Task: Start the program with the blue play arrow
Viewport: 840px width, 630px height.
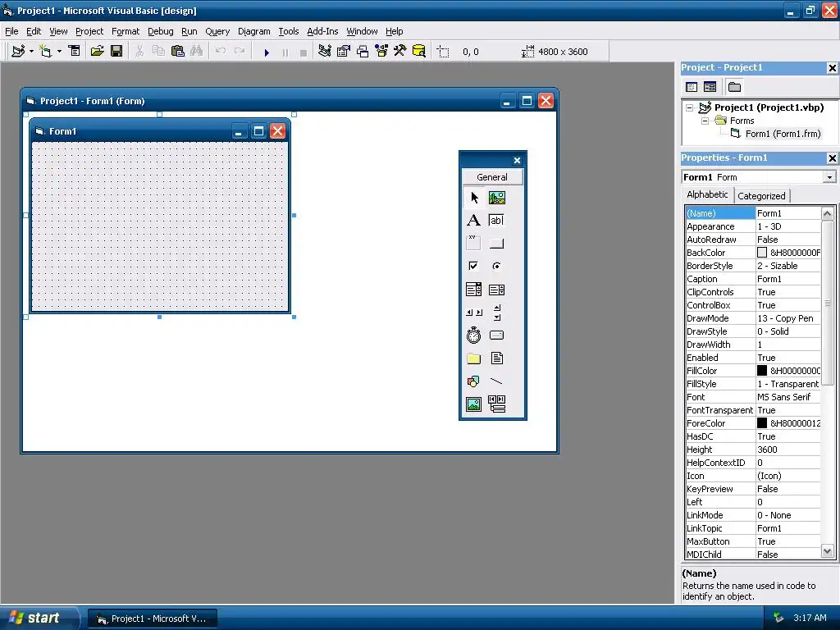Action: coord(267,52)
